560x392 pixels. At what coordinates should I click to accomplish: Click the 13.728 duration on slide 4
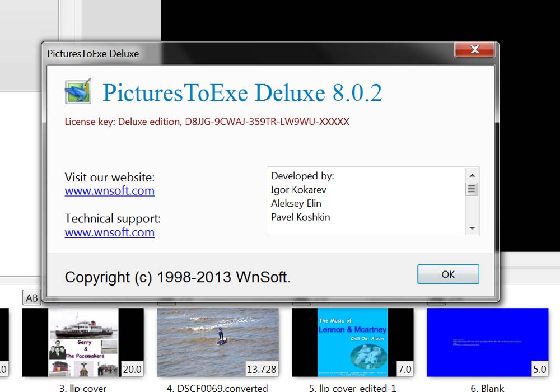click(x=262, y=369)
